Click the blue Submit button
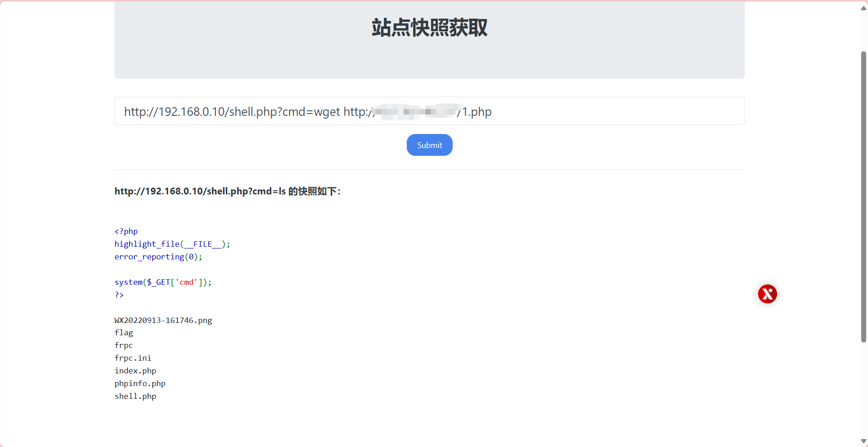 [429, 145]
